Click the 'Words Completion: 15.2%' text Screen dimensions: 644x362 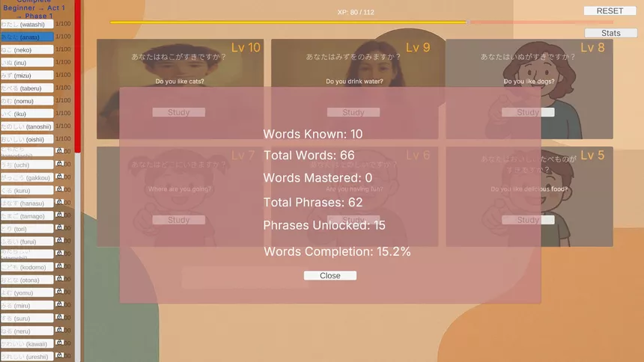pyautogui.click(x=337, y=251)
